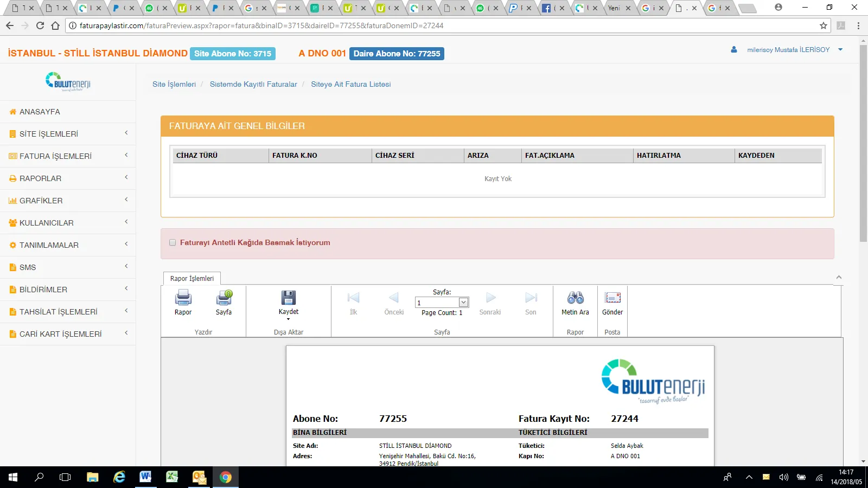Open Metin Ara binoculars search
Image resolution: width=868 pixels, height=488 pixels.
click(575, 298)
